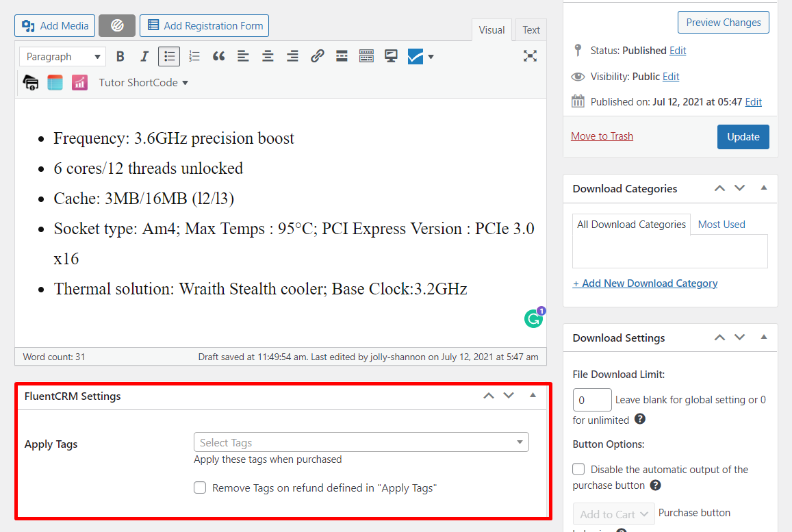The image size is (792, 532).
Task: Check Disable automatic output of purchase button
Action: point(578,470)
